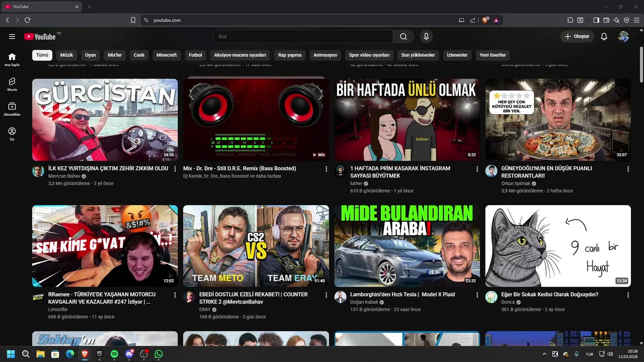Open taskbar volume control
The image size is (644, 362).
pos(610,354)
